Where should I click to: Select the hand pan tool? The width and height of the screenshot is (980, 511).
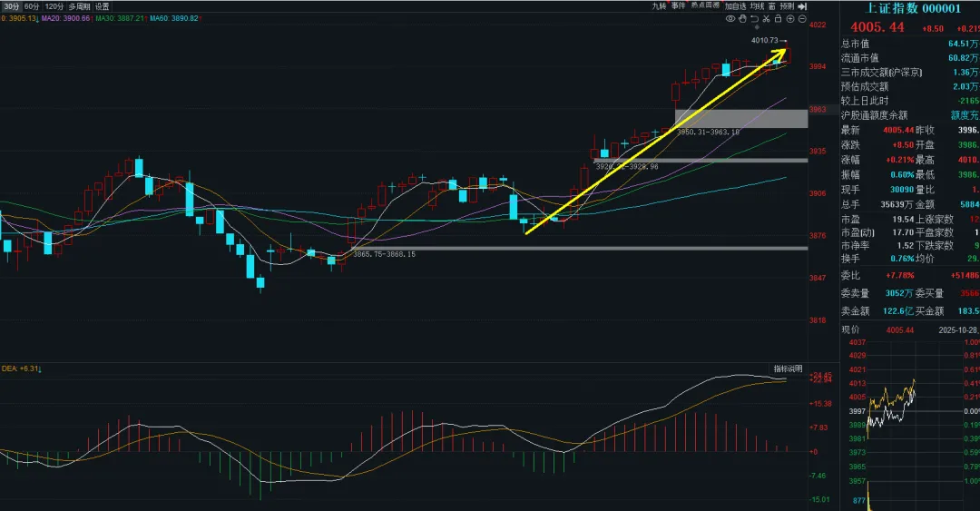(x=742, y=19)
